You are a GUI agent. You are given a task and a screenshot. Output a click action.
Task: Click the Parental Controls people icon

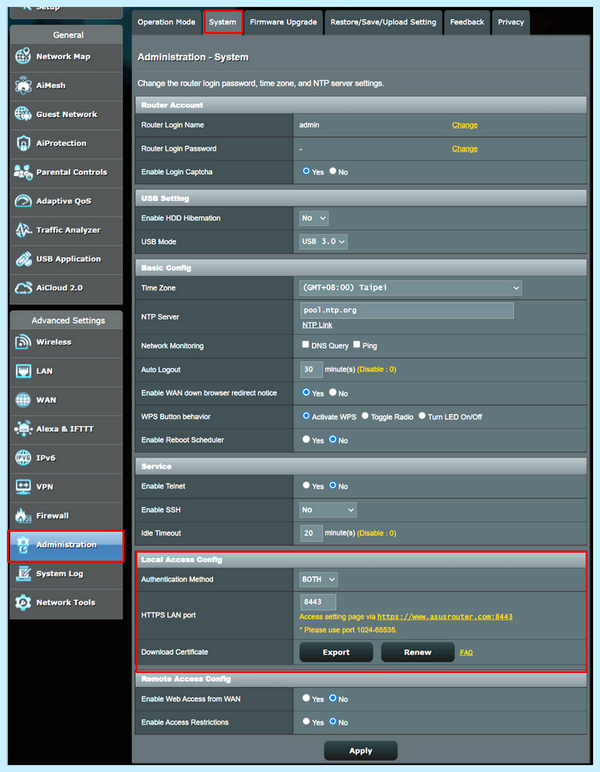click(x=23, y=172)
